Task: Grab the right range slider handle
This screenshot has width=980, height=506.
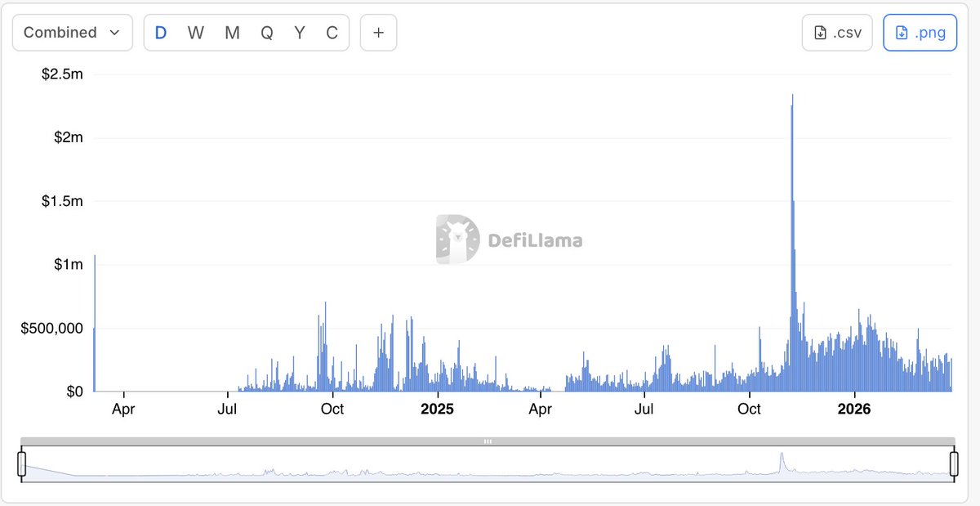Action: point(953,463)
